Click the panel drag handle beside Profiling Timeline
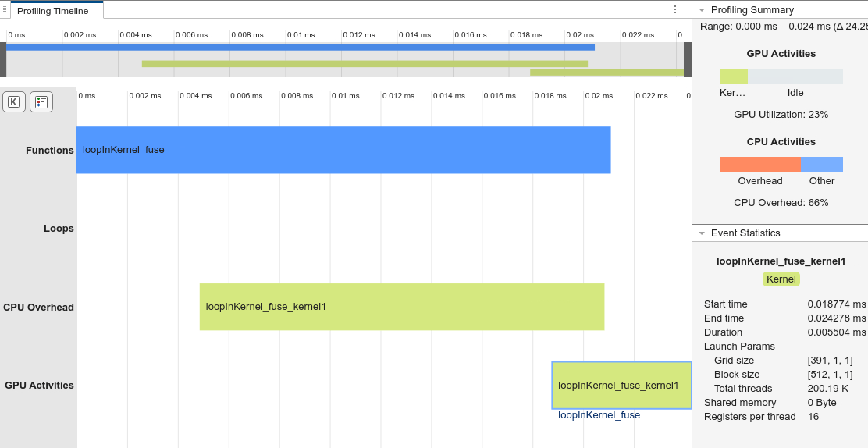Screen dimensions: 868x448 (5, 9)
